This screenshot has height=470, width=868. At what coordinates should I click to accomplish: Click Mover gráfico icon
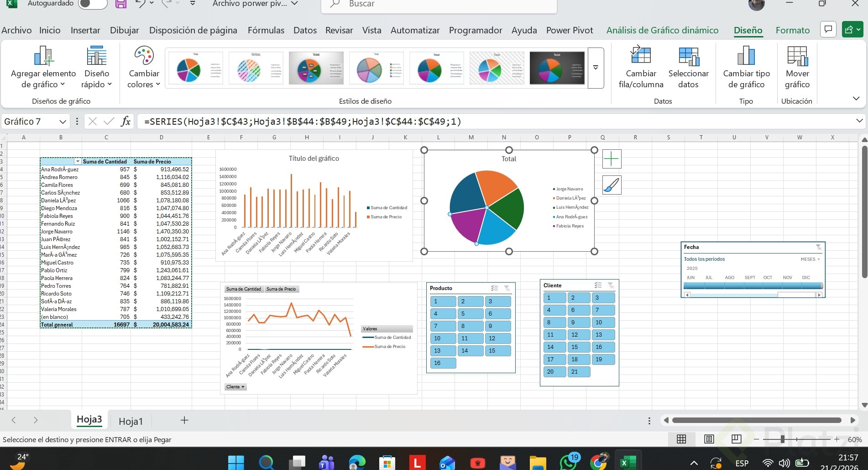(797, 67)
